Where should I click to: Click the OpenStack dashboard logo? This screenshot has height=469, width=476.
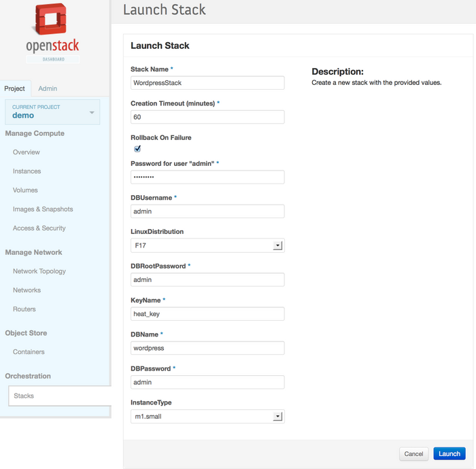[x=52, y=35]
